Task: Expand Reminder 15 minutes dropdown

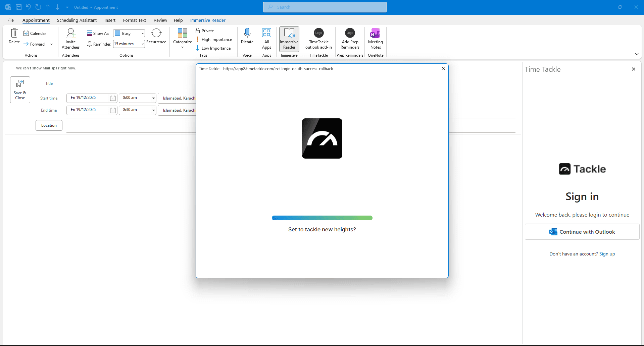Action: click(143, 44)
